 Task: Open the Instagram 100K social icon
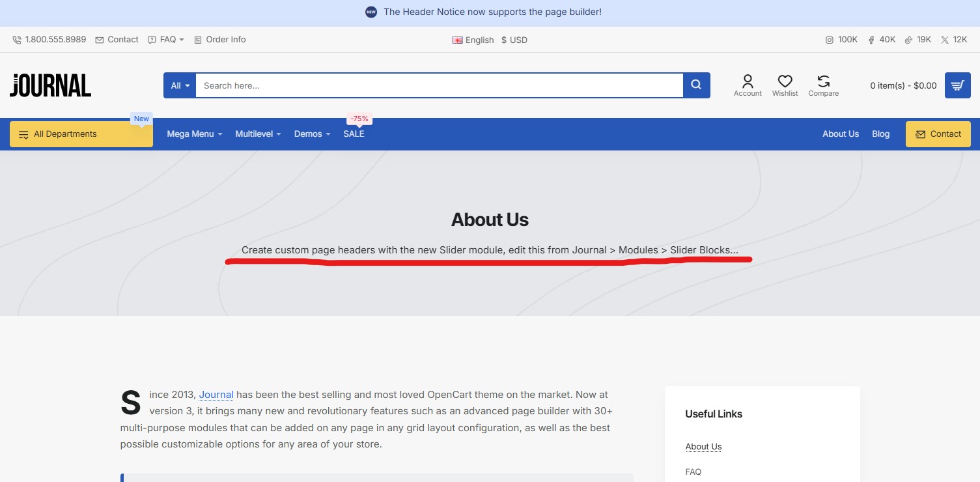(830, 40)
